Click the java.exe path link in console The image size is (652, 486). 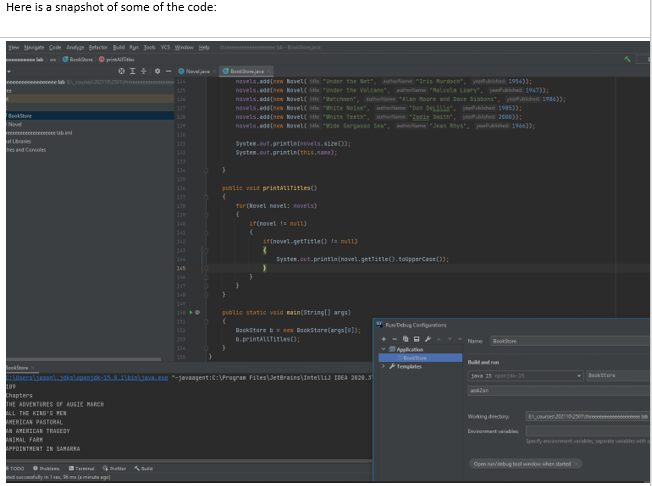tap(87, 377)
